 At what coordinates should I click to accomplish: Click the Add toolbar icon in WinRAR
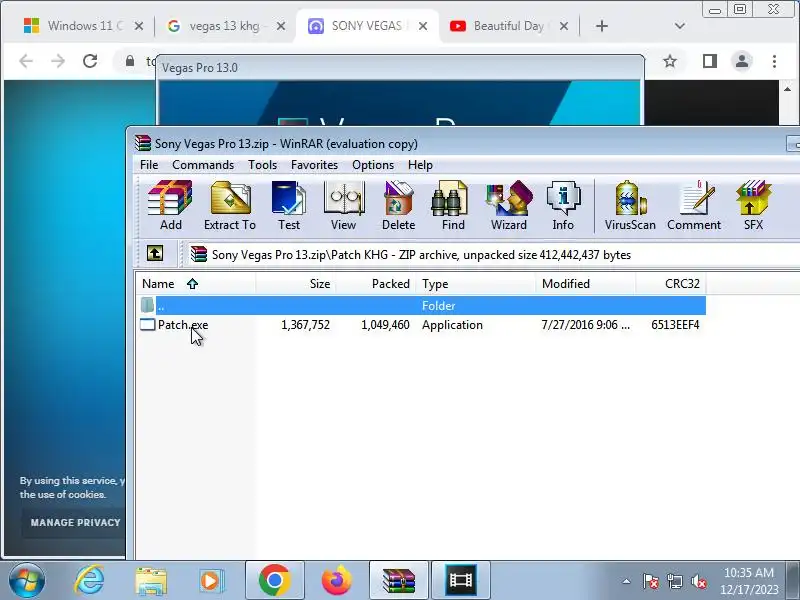pyautogui.click(x=170, y=205)
